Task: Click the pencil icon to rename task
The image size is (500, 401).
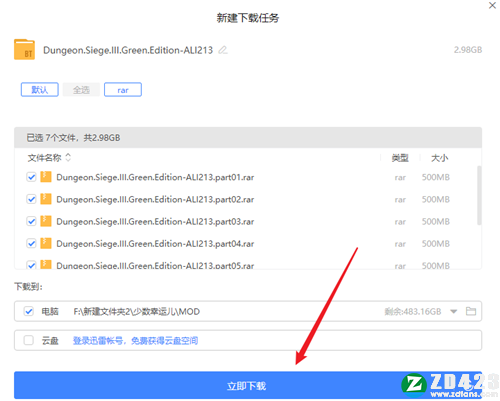Action: (223, 50)
